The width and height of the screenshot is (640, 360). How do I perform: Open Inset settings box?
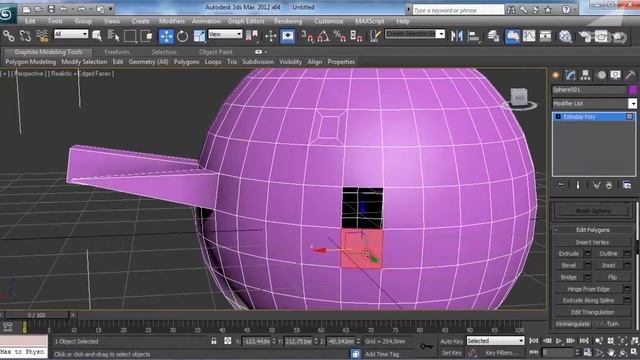(x=627, y=265)
